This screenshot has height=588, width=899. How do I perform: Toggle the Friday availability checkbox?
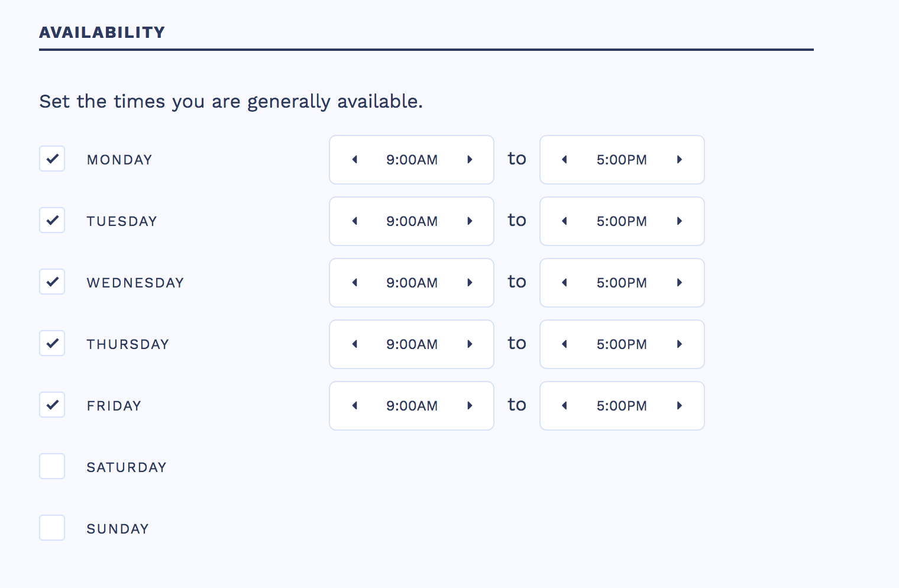[52, 405]
